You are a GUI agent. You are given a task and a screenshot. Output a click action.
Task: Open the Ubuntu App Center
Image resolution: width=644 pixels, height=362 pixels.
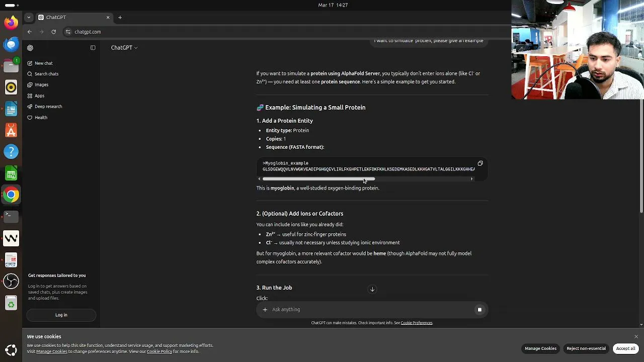tap(11, 131)
